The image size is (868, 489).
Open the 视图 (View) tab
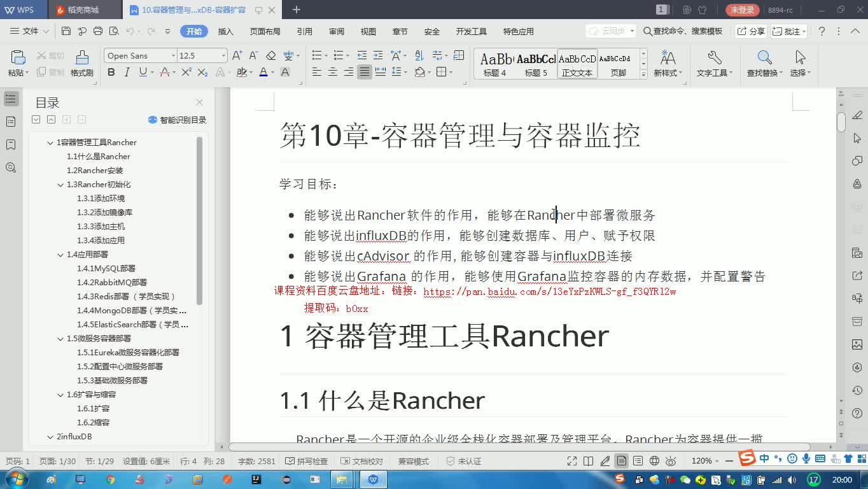(x=368, y=31)
